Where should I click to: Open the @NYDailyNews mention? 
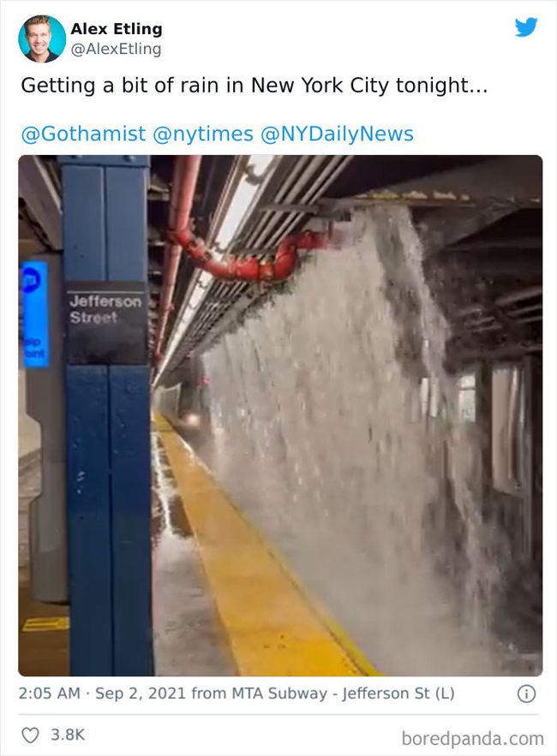click(337, 134)
